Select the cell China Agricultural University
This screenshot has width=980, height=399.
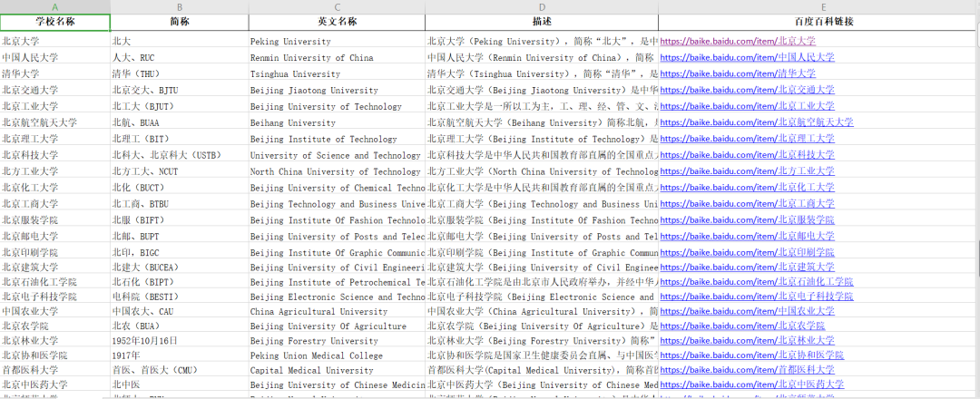click(x=337, y=311)
